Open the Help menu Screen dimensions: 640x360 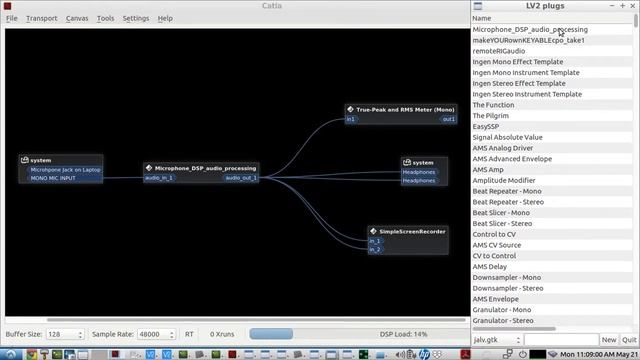165,18
